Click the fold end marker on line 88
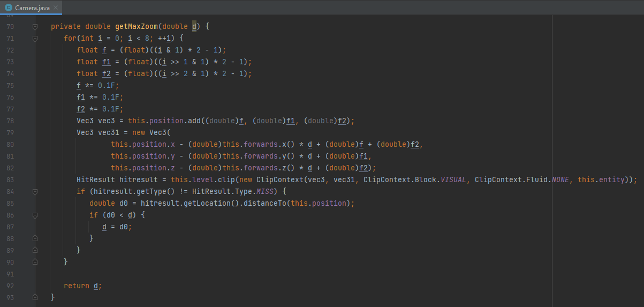 coord(35,238)
